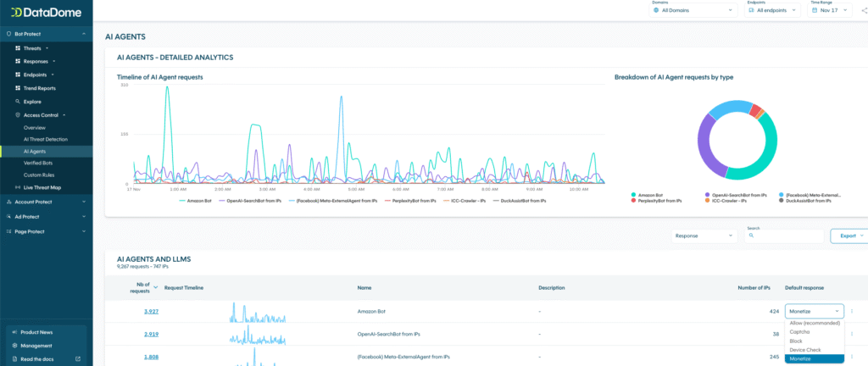
Task: Open Amazon Bot row three-dot menu
Action: tap(853, 312)
